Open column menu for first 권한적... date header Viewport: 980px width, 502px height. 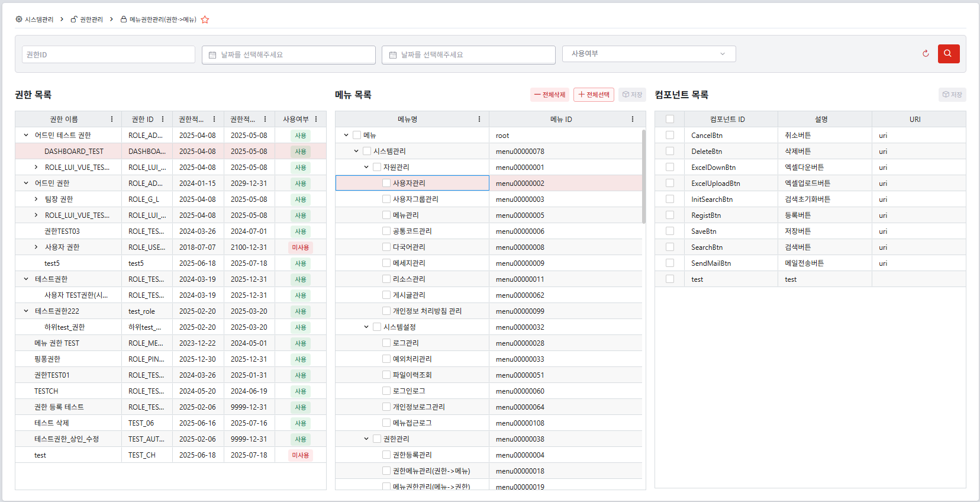point(214,119)
